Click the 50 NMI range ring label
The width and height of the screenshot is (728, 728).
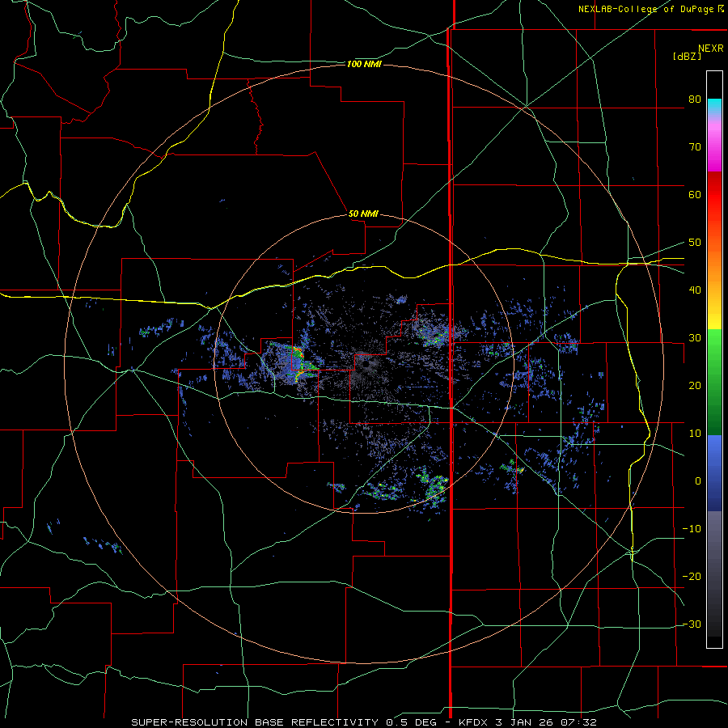[x=363, y=214]
